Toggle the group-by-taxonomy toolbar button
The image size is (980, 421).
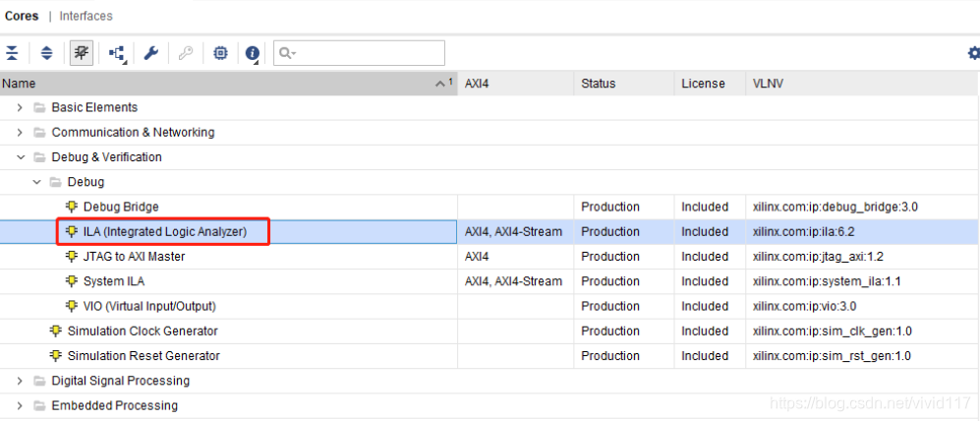(x=82, y=53)
